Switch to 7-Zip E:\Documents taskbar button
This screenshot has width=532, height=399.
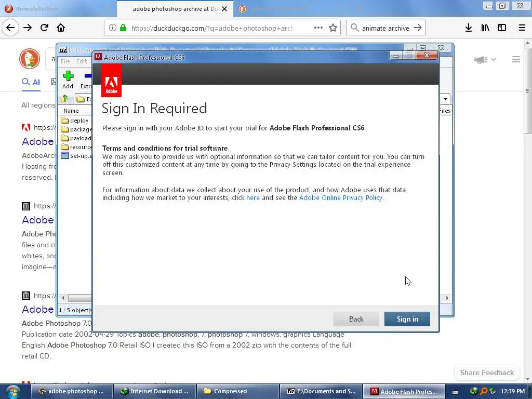tap(321, 391)
